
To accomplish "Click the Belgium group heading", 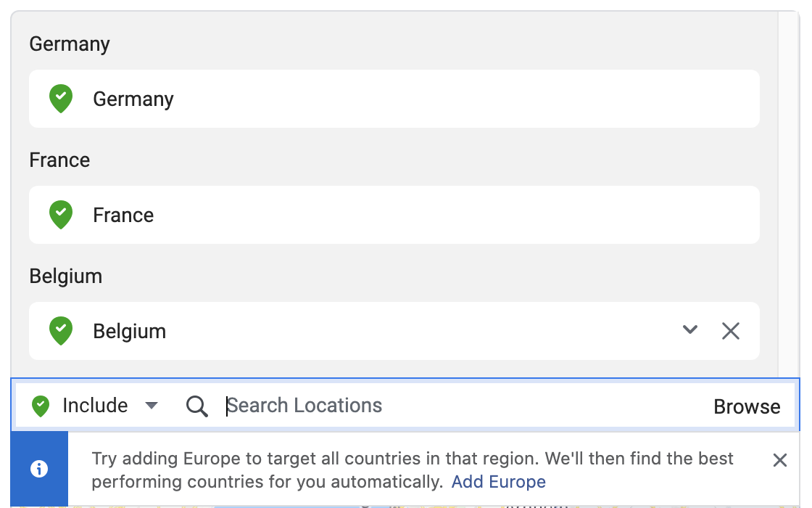I will (66, 276).
